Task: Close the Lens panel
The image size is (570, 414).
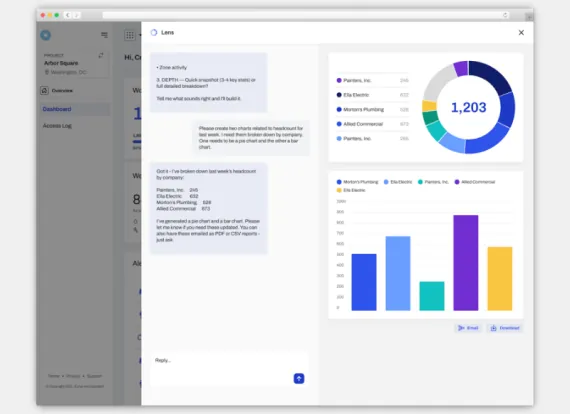Action: [521, 33]
